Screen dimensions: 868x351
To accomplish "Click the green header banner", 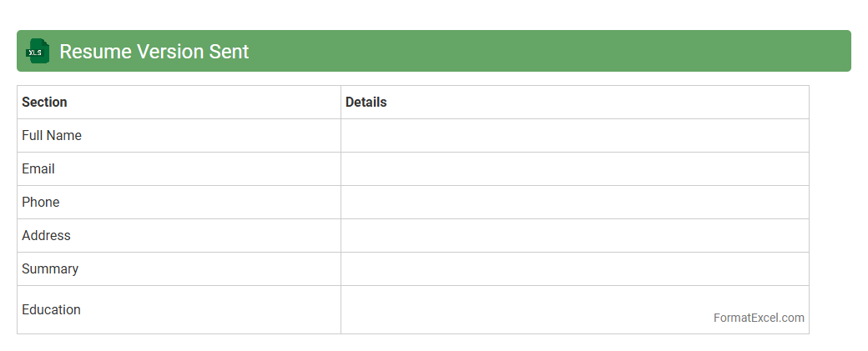I will pyautogui.click(x=542, y=52).
